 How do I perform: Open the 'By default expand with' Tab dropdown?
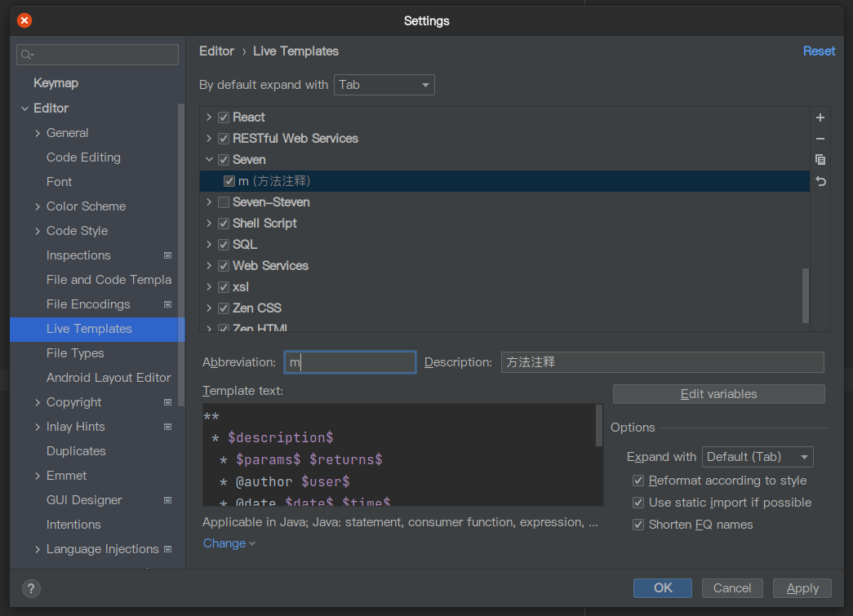click(x=384, y=85)
